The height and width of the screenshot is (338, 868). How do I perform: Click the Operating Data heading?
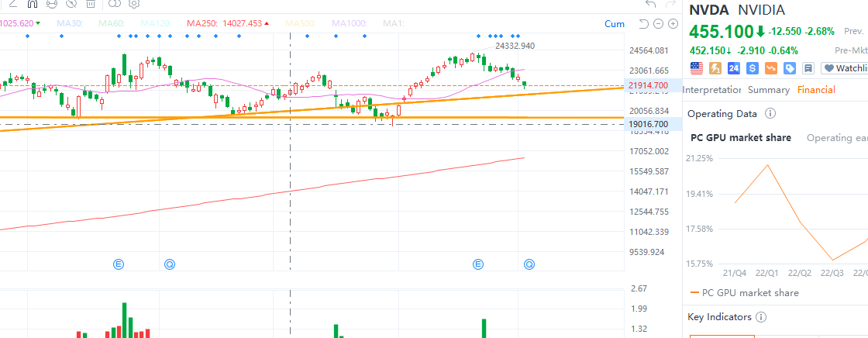click(722, 114)
